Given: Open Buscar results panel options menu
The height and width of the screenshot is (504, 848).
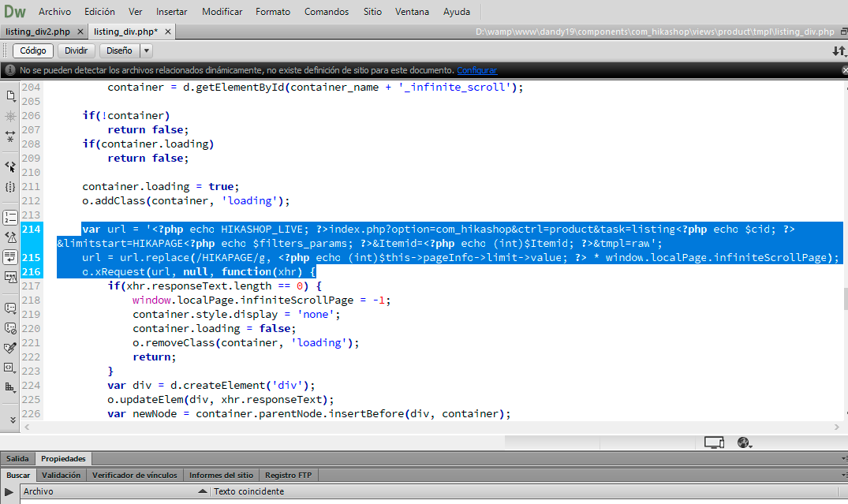Looking at the screenshot, I should point(844,476).
